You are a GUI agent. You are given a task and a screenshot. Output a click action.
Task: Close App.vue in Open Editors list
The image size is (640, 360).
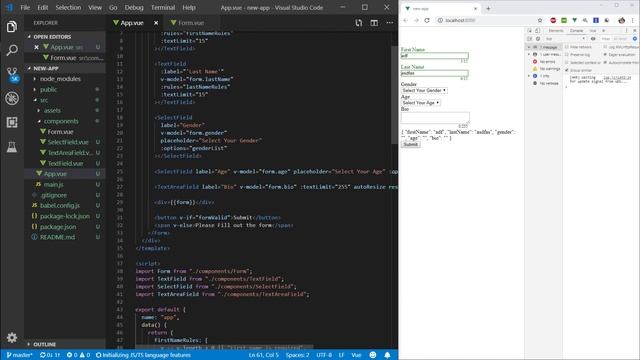click(36, 47)
